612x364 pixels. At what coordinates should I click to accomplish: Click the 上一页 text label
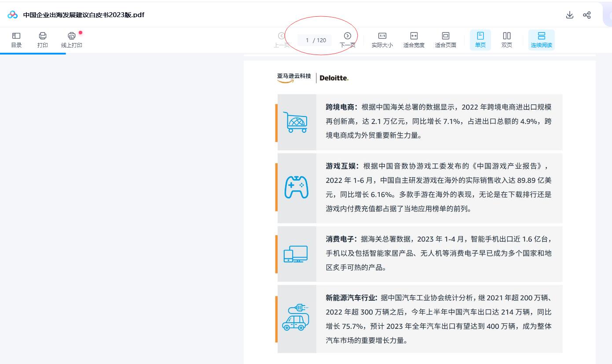pyautogui.click(x=282, y=45)
